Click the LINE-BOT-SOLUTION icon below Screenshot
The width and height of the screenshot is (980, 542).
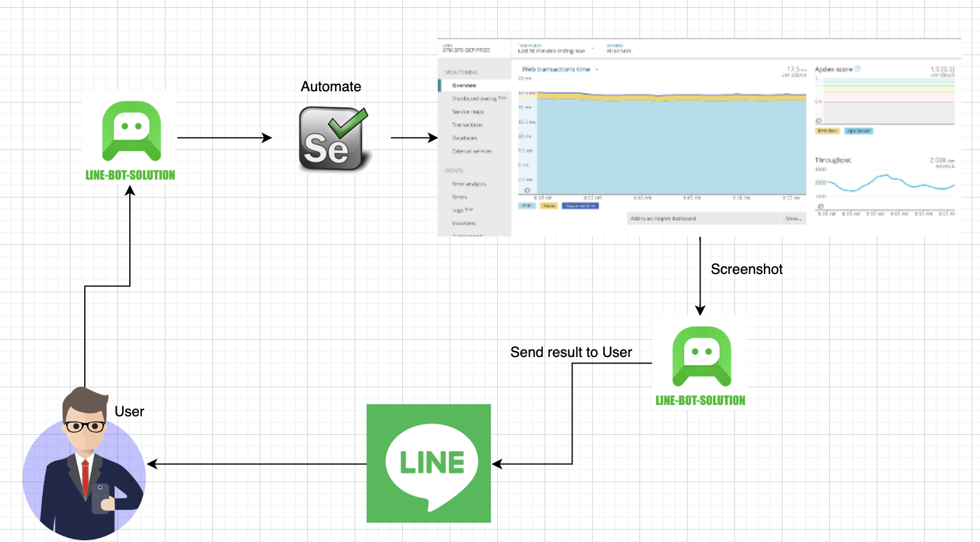click(701, 356)
